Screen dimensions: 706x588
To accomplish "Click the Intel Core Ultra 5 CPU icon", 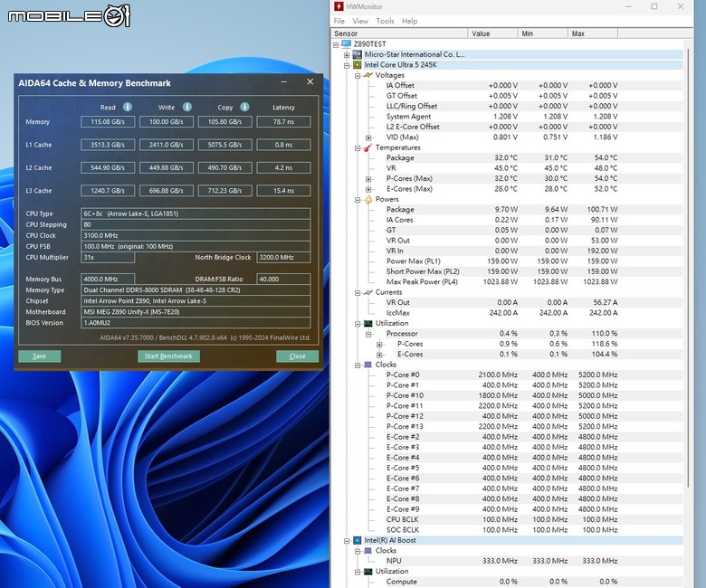I will pos(357,65).
